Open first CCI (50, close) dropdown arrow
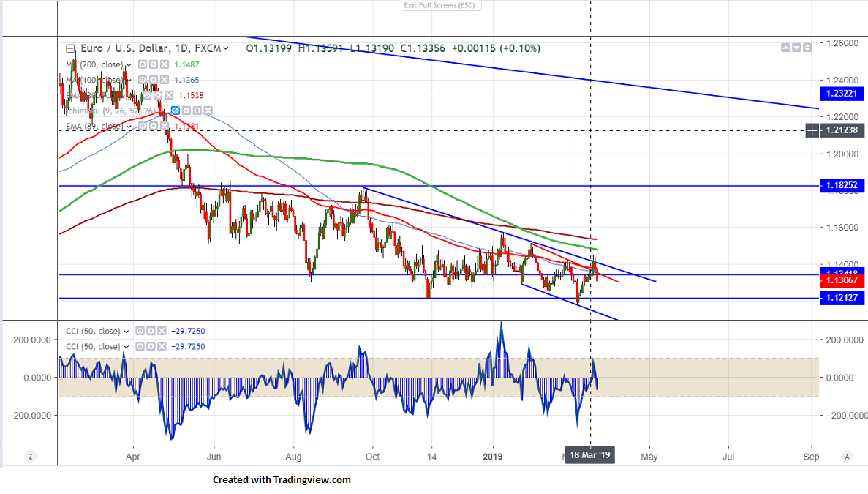The height and width of the screenshot is (494, 868). (127, 332)
